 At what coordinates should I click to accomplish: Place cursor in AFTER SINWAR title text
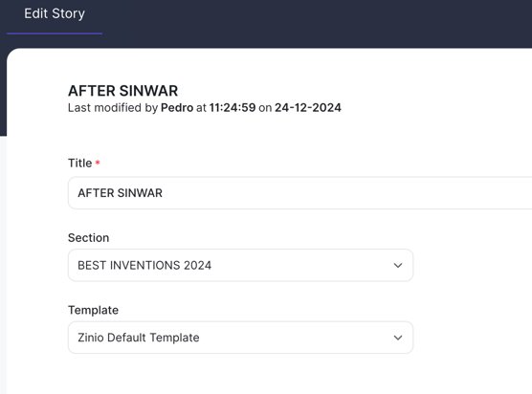click(x=121, y=193)
